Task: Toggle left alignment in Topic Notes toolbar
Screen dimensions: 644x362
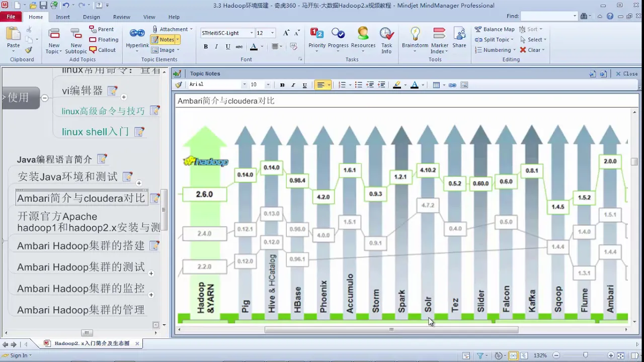Action: point(320,85)
